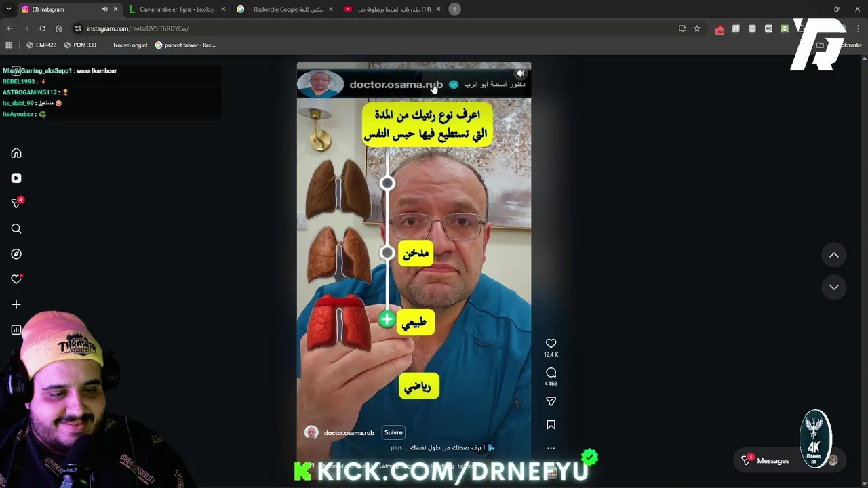Open the reel three-dots more options
The width and height of the screenshot is (868, 488).
[x=551, y=448]
